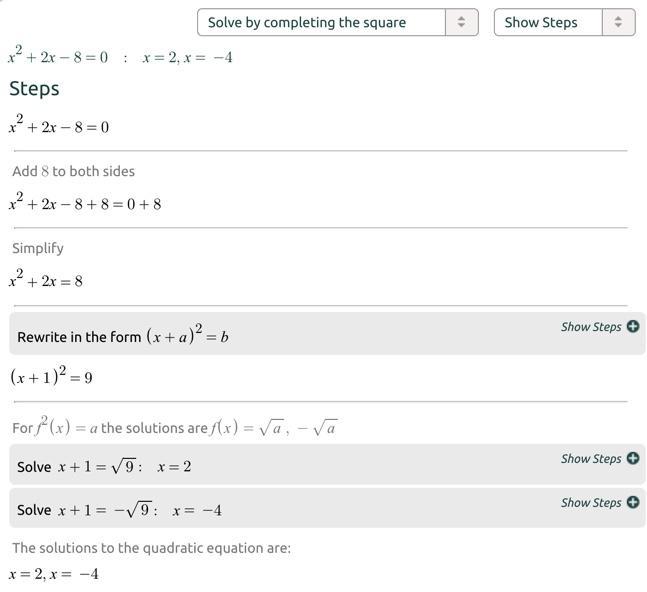Click the final solutions line at the bottom
This screenshot has height=592, width=647.
(54, 574)
